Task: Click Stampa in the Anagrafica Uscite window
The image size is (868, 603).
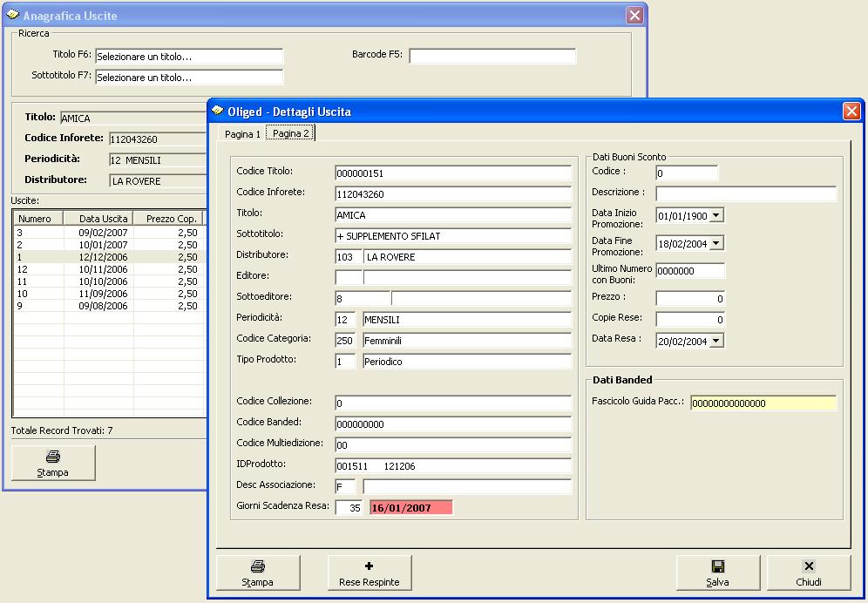Action: pyautogui.click(x=53, y=463)
